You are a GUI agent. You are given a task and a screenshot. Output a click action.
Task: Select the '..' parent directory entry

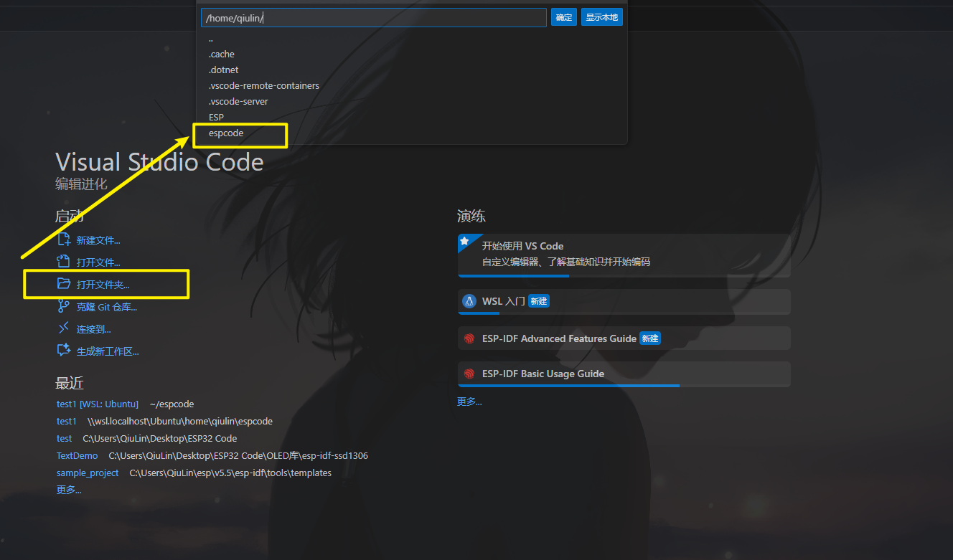click(412, 39)
